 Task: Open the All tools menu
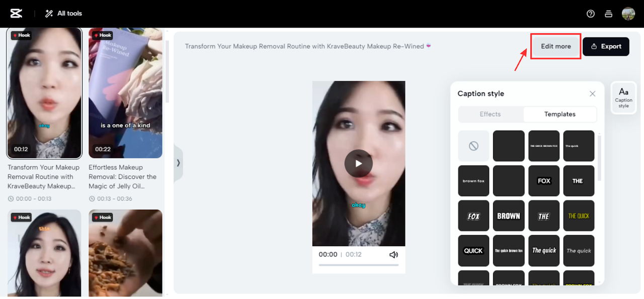63,14
